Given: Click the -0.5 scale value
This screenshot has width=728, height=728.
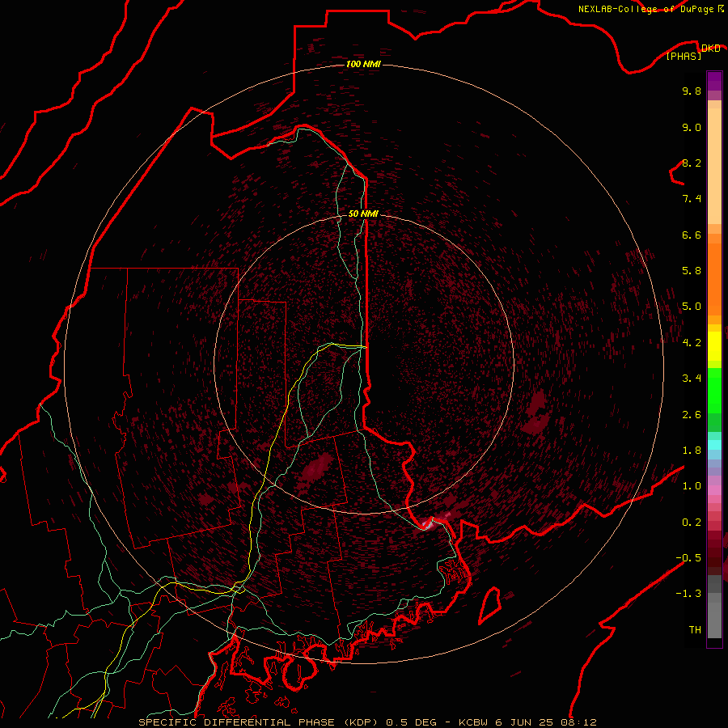Looking at the screenshot, I should coord(688,558).
